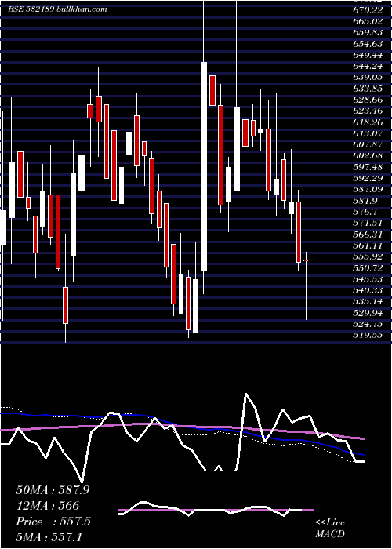Select the 550.72 price axis label

click(368, 268)
